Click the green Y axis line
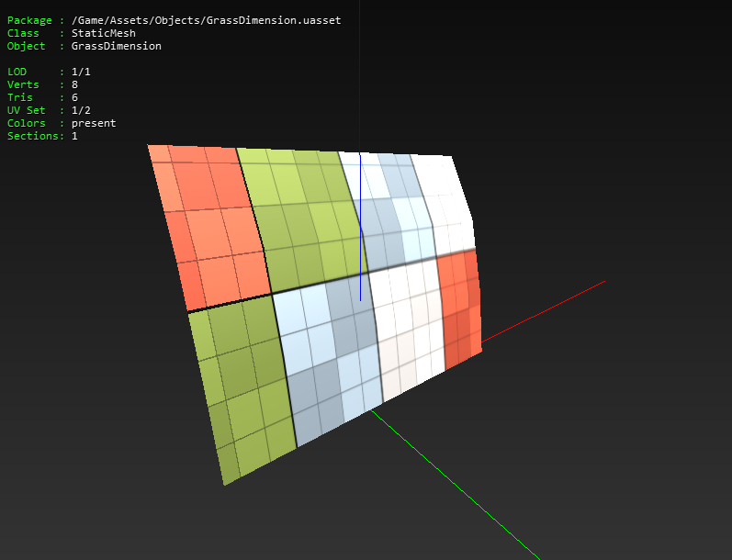Screen dimensions: 732x560 click(x=456, y=485)
